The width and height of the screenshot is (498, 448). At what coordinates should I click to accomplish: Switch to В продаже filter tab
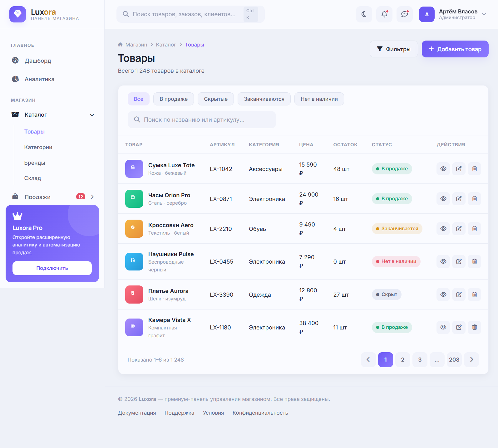174,99
